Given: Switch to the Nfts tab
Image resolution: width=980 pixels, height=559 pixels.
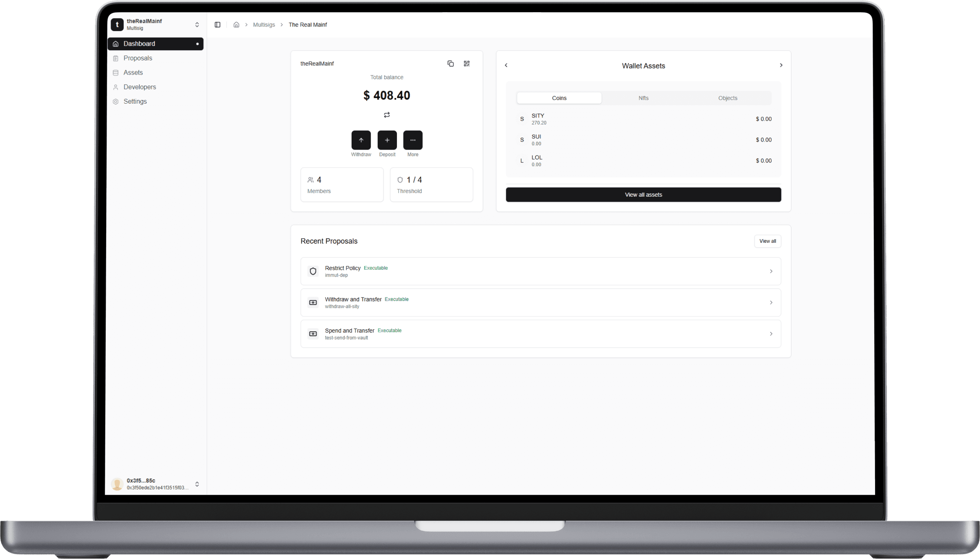Looking at the screenshot, I should (x=643, y=98).
